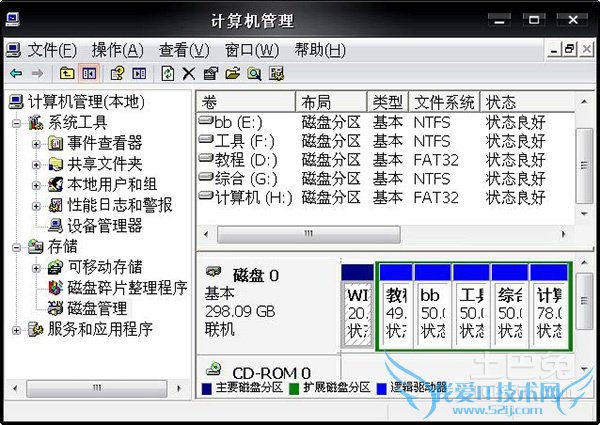
Task: Click the 工具 partition block in disk map
Action: coord(471,306)
